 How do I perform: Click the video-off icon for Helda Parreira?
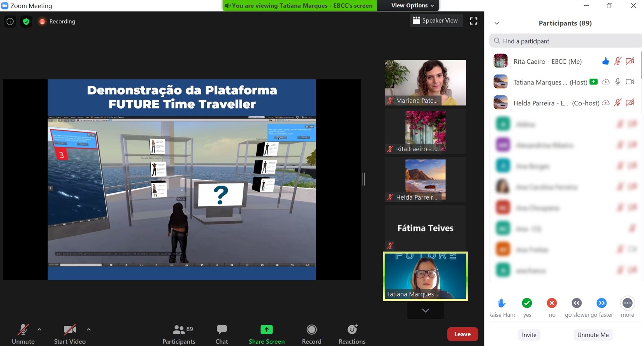click(630, 103)
